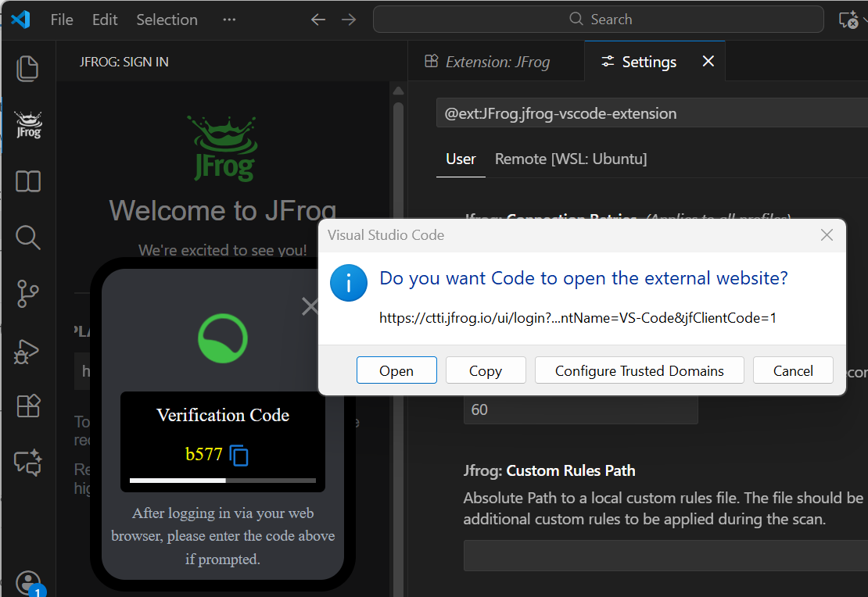Open the Explorer view in activity bar
The width and height of the screenshot is (868, 597).
point(27,69)
